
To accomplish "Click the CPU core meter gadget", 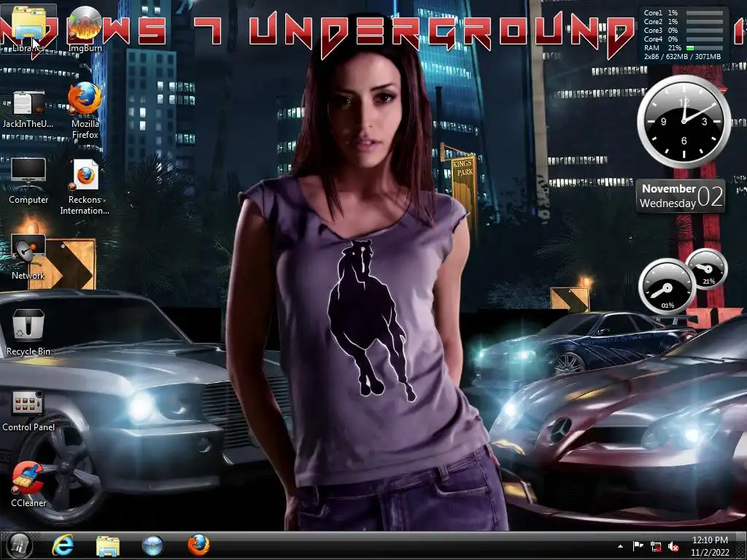I will point(683,35).
